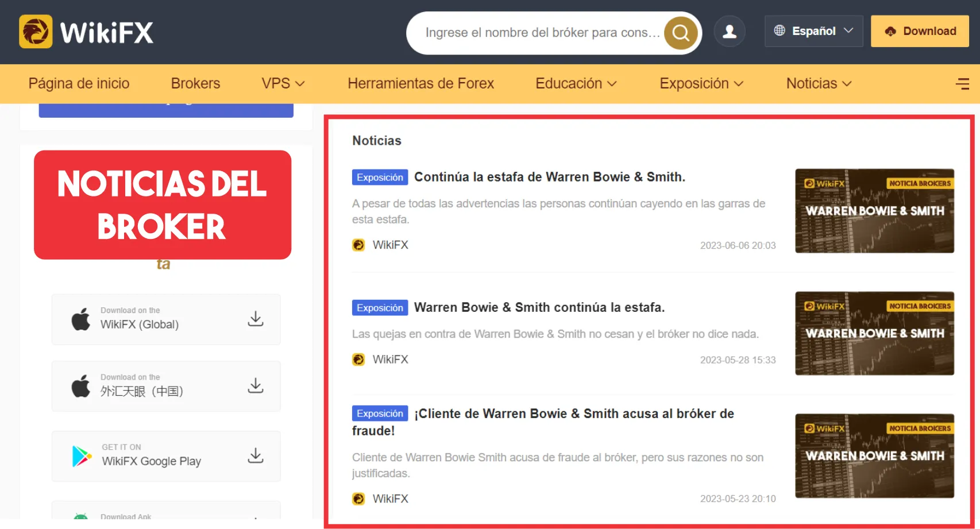The image size is (980, 529).
Task: Click WikiFX author icon on 2023-05-28 article
Action: (x=358, y=360)
